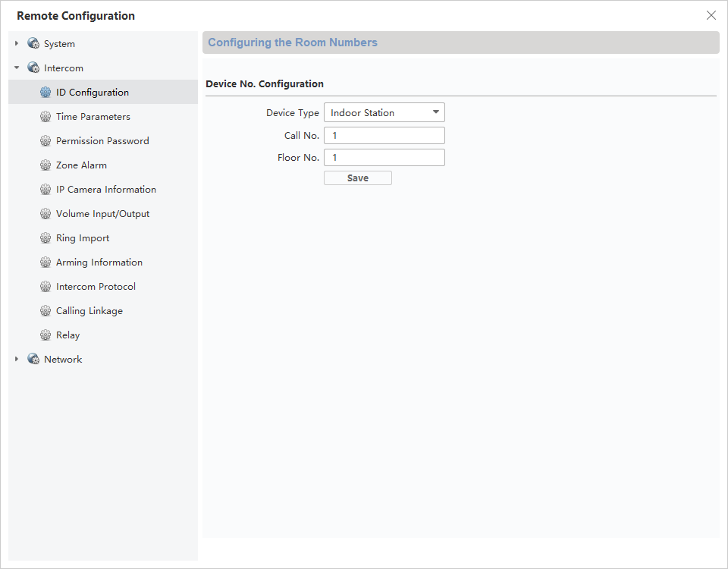Viewport: 728px width, 569px height.
Task: Focus the Floor No. text box
Action: coord(384,158)
